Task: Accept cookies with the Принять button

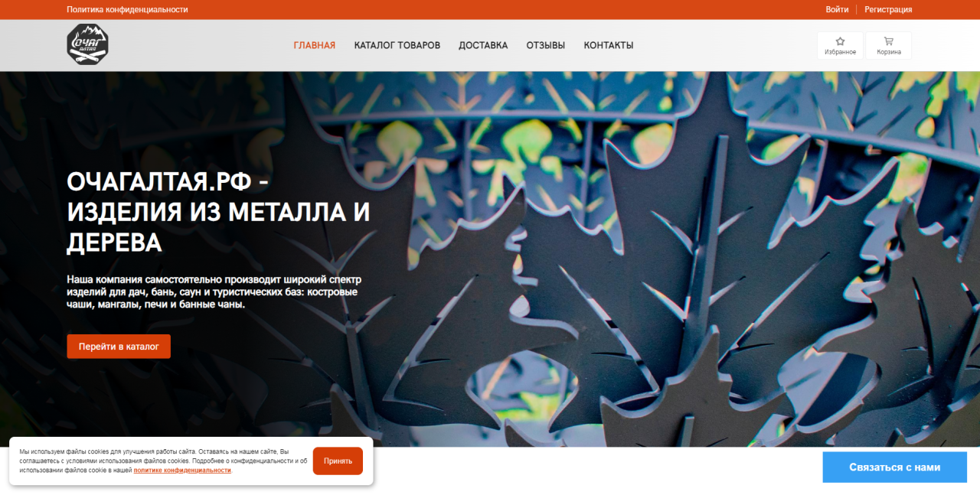Action: point(338,461)
